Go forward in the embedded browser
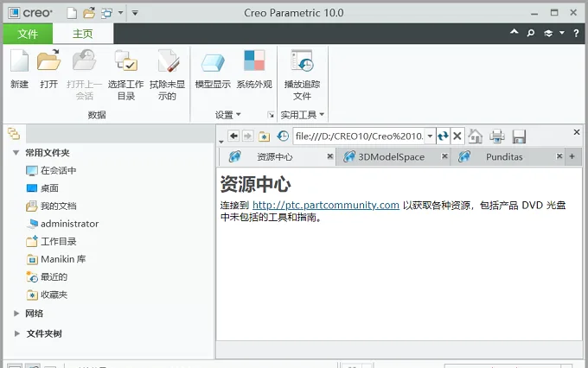588x368 pixels. 248,136
